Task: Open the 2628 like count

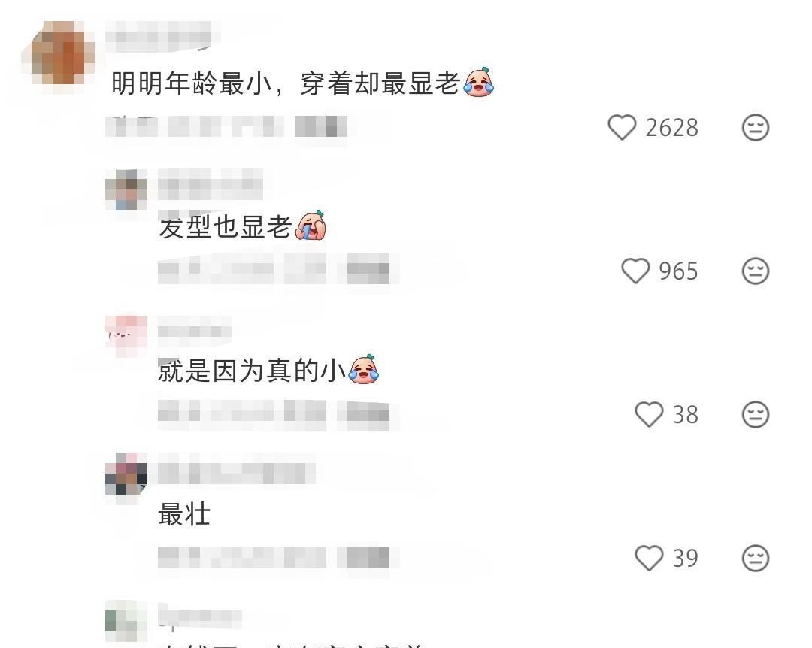Action: pyautogui.click(x=671, y=128)
